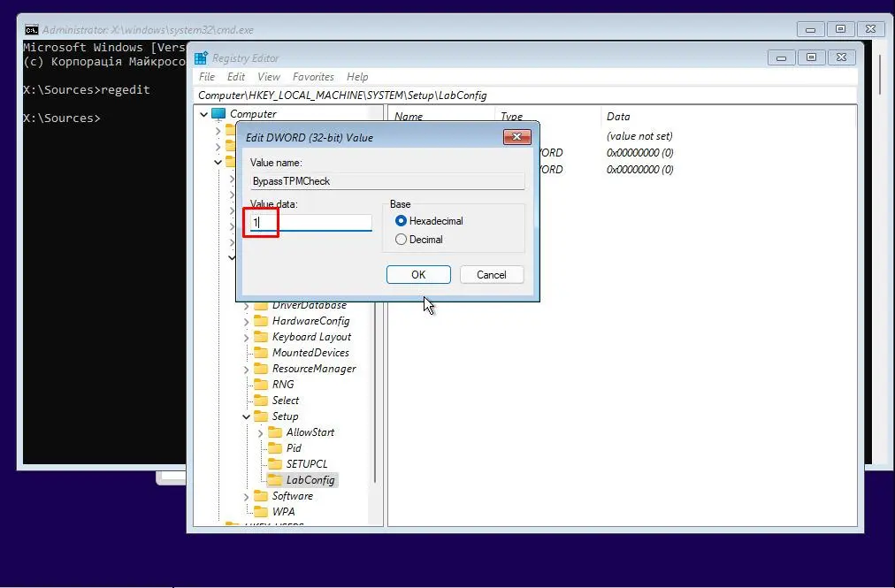Select the LabConfig folder icon
Image resolution: width=895 pixels, height=588 pixels.
pos(275,480)
